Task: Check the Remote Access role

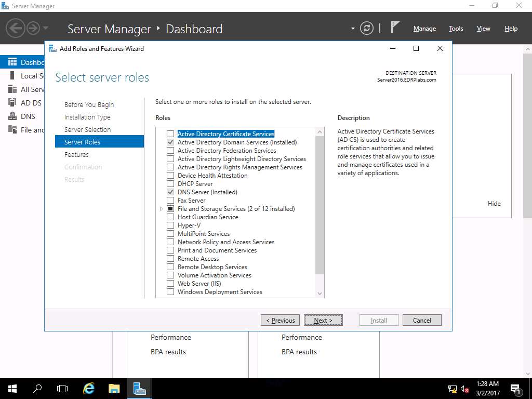Action: point(170,259)
